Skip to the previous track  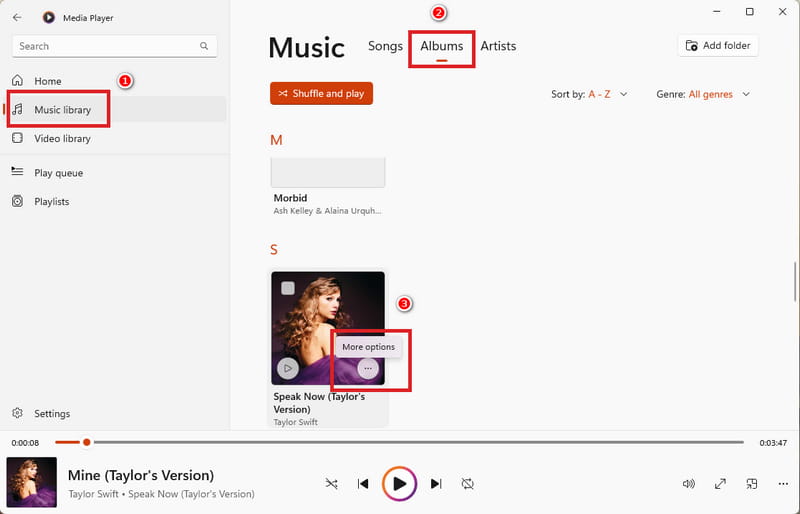363,483
